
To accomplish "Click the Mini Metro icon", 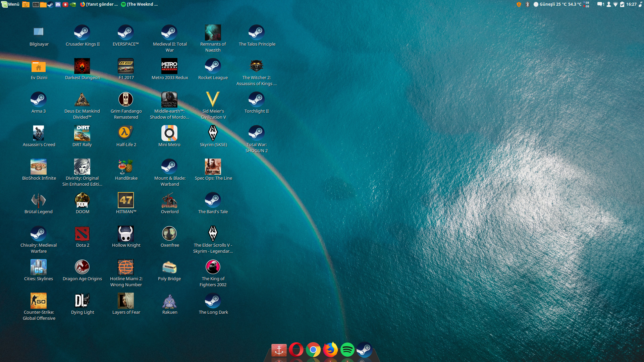I will coord(169,133).
